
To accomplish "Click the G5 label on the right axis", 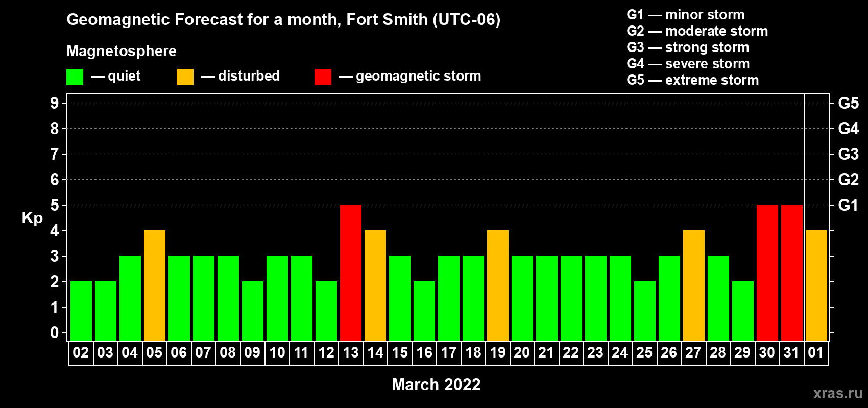I will [x=848, y=103].
